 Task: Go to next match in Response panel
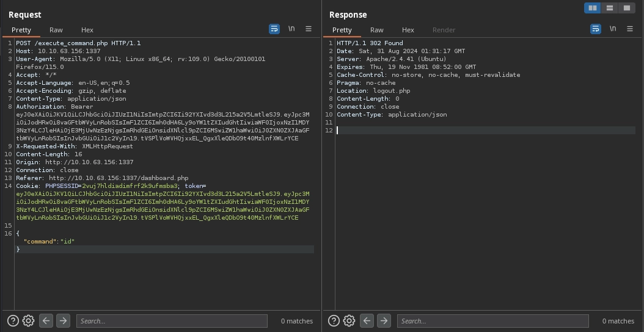384,320
